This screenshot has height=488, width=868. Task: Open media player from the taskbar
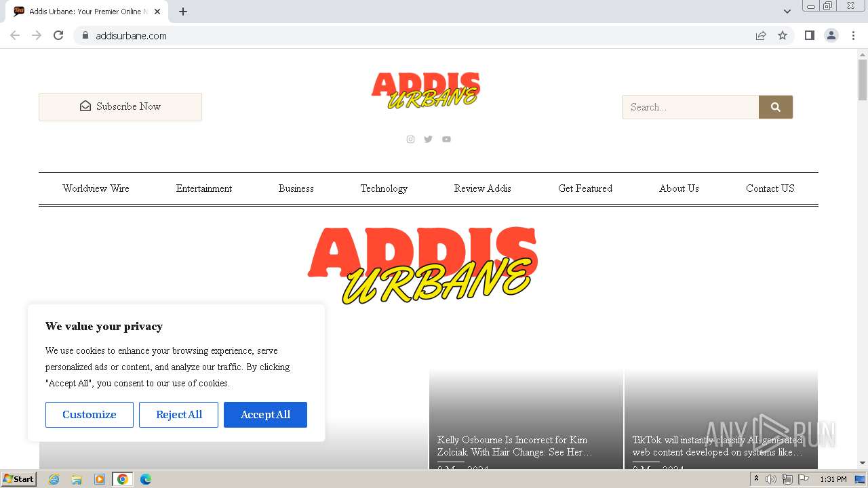tap(100, 479)
